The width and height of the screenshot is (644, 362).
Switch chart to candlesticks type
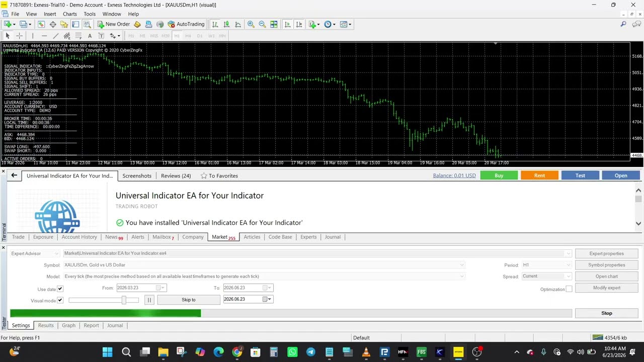click(226, 24)
